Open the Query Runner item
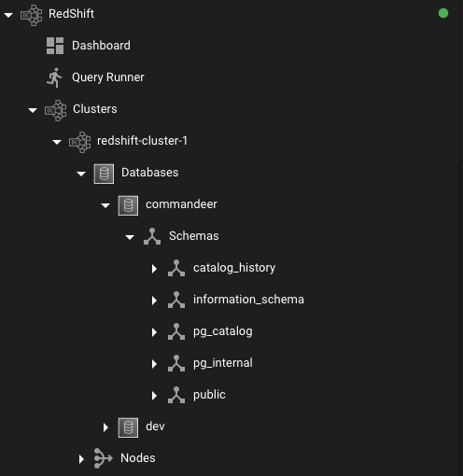463x476 pixels. tap(108, 77)
